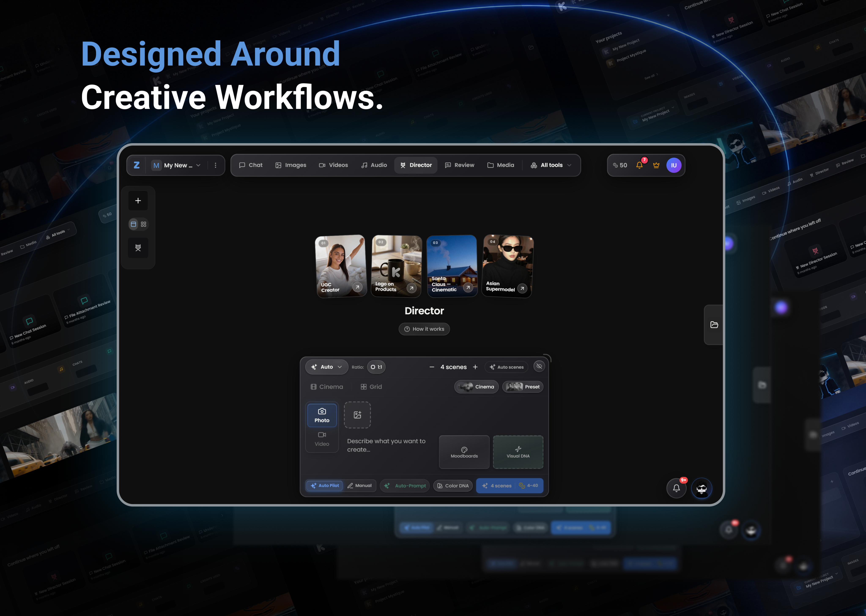
Task: Open the IU user avatar menu
Action: pyautogui.click(x=674, y=165)
